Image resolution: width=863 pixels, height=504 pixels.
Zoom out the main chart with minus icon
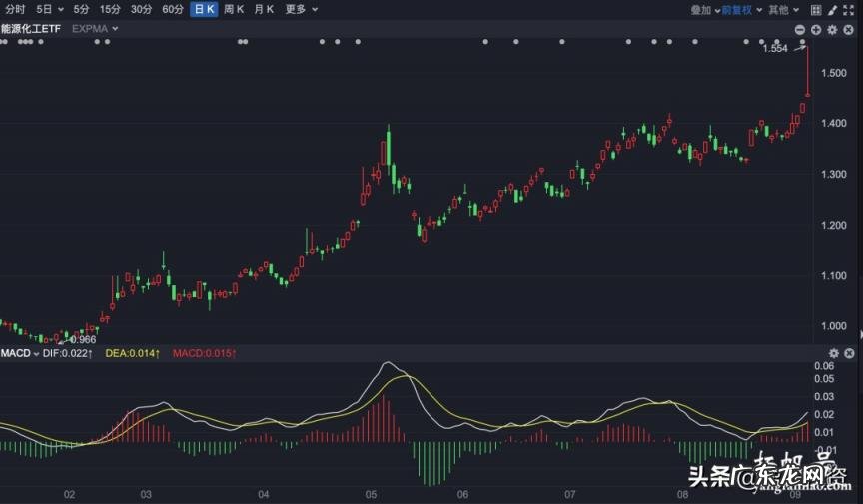click(799, 30)
